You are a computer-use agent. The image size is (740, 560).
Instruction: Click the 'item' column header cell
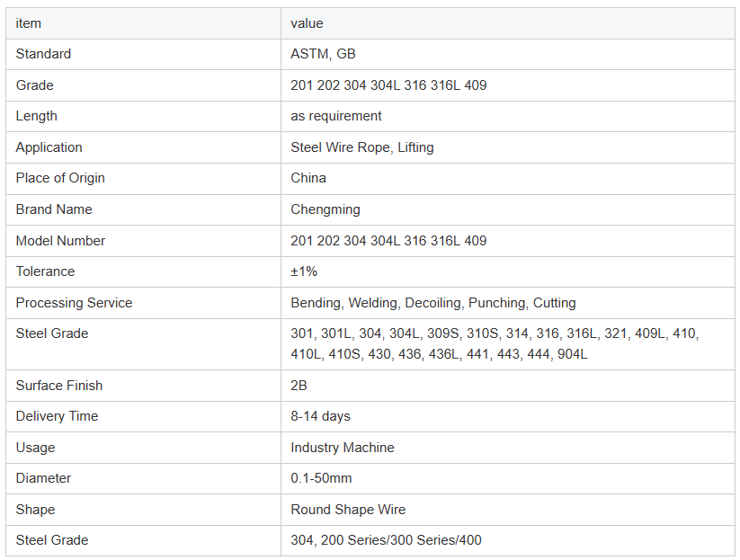(29, 23)
